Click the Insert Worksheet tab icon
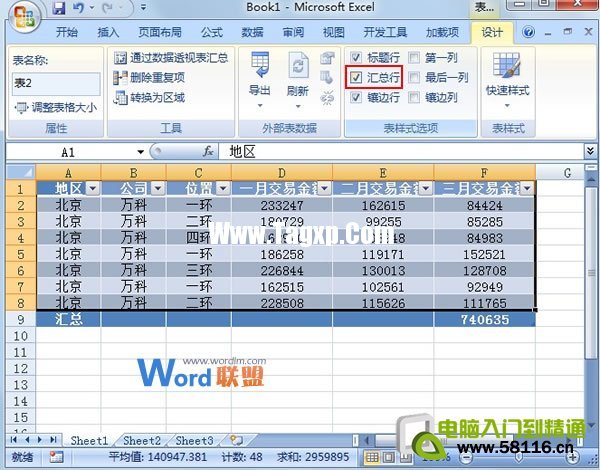The height and width of the screenshot is (470, 600). point(237,441)
